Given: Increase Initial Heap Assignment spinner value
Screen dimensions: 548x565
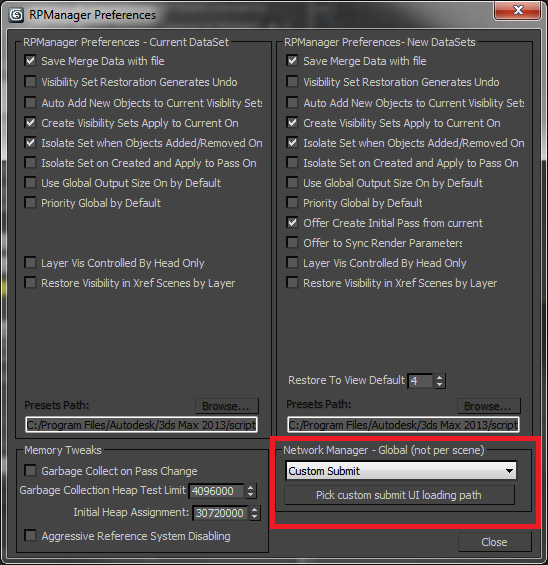Looking at the screenshot, I should 255,509.
